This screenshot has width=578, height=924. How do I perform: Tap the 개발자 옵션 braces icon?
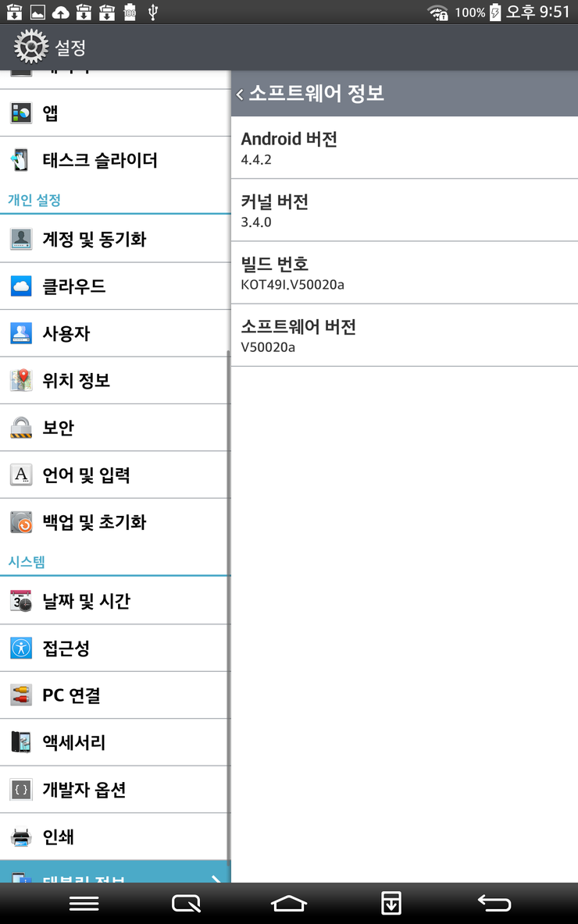pos(20,790)
